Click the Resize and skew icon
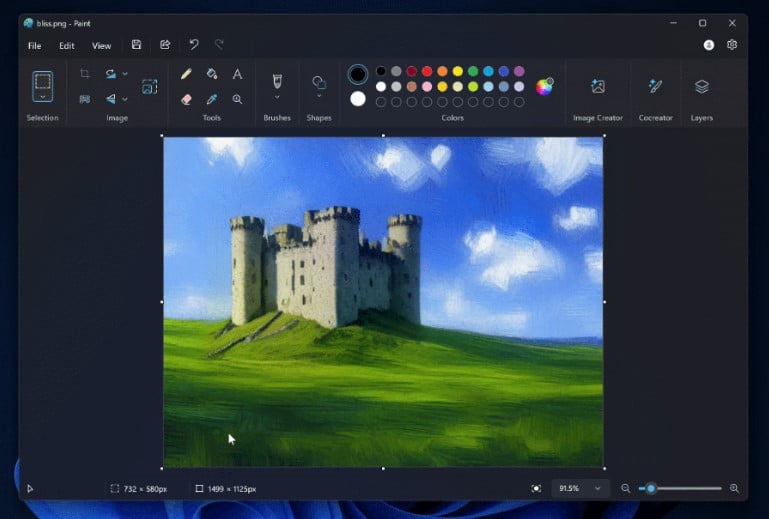This screenshot has height=519, width=769. pyautogui.click(x=150, y=86)
